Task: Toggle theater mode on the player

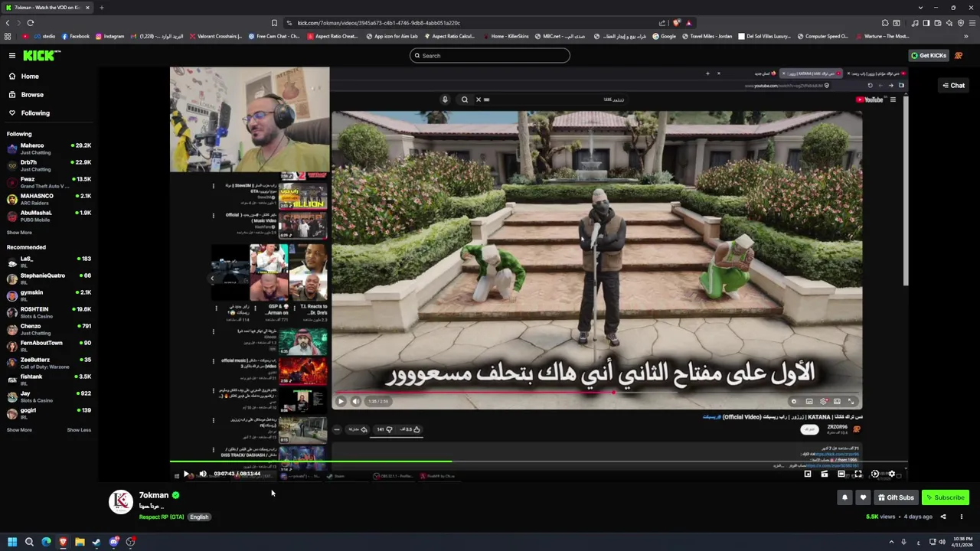Action: (x=841, y=474)
